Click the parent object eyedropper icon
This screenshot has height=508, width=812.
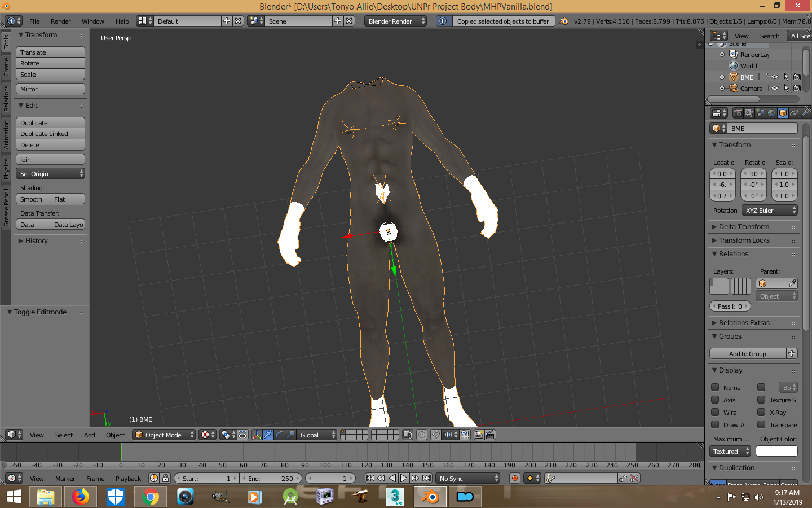792,283
